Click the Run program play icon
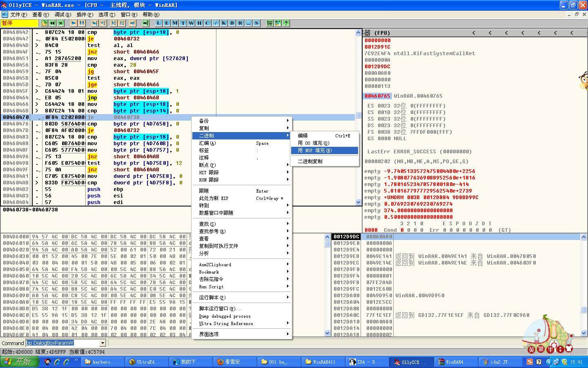 point(73,23)
